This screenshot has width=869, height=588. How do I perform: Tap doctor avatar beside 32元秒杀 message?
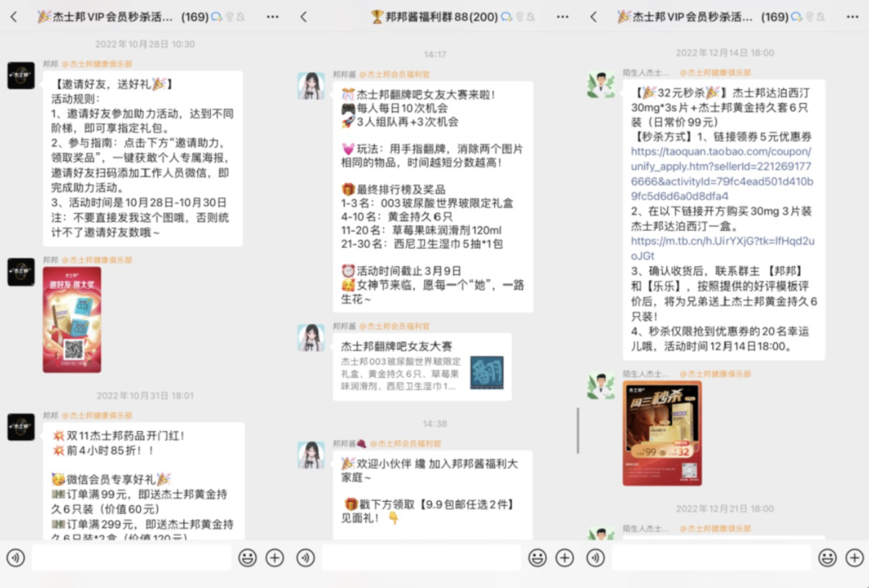pyautogui.click(x=601, y=84)
